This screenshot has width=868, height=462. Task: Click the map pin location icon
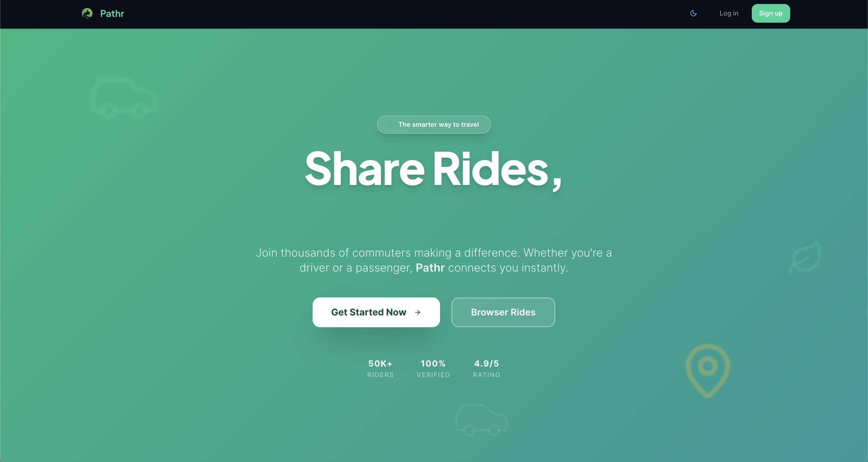point(708,371)
